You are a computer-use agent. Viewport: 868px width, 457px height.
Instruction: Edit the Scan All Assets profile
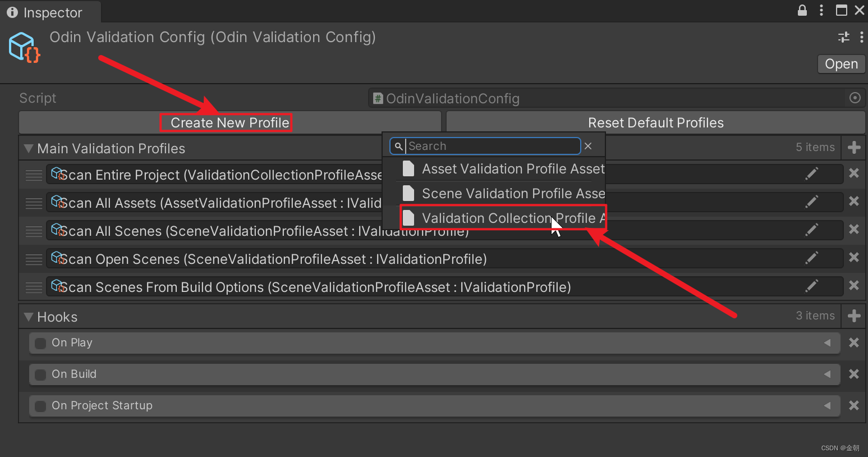pyautogui.click(x=811, y=202)
